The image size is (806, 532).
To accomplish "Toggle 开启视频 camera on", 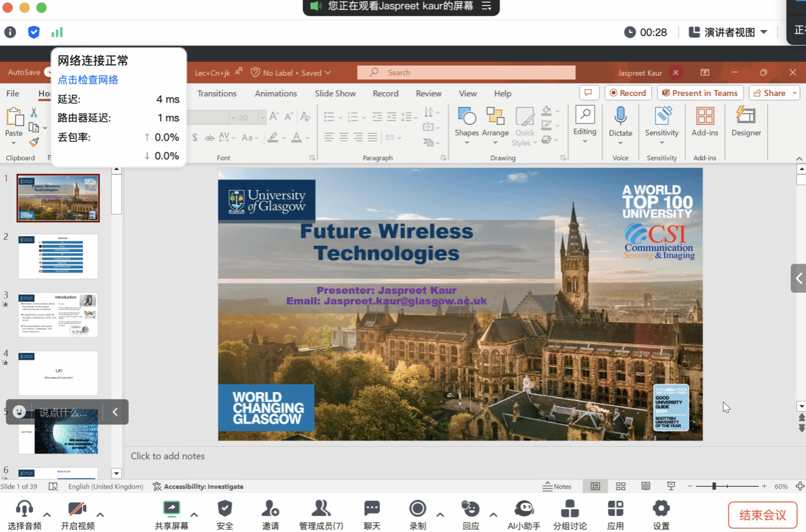I will click(77, 508).
